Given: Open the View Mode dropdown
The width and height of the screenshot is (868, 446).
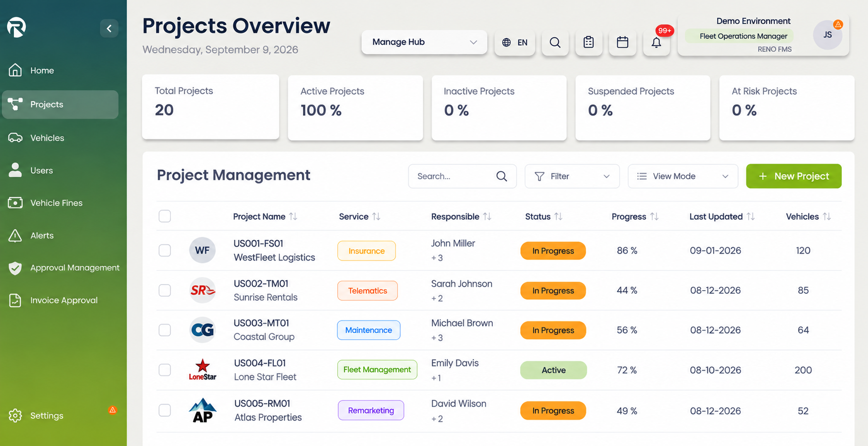Looking at the screenshot, I should click(683, 176).
